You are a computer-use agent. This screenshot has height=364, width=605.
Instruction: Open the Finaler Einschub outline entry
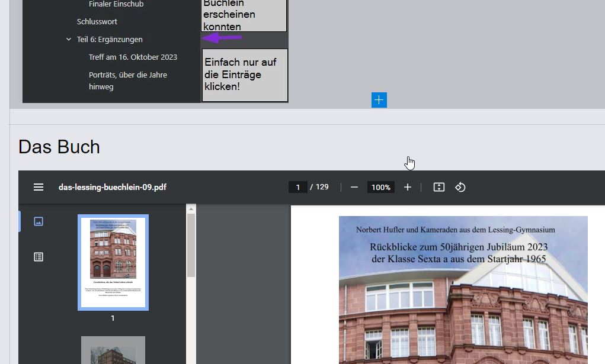coord(116,4)
